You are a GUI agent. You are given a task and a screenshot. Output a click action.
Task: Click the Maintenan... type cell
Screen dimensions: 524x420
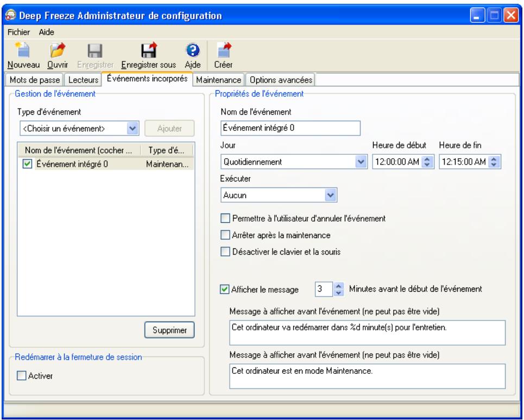[x=167, y=164]
